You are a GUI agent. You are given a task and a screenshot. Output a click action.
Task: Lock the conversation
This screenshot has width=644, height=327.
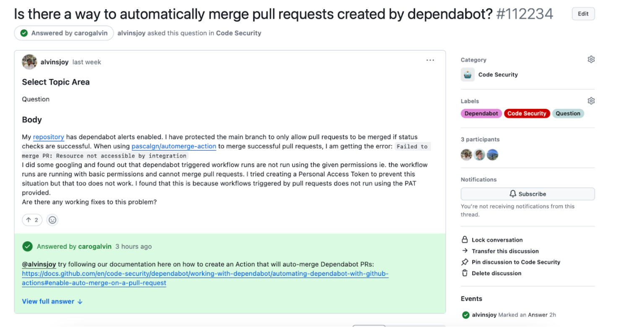[x=497, y=240]
